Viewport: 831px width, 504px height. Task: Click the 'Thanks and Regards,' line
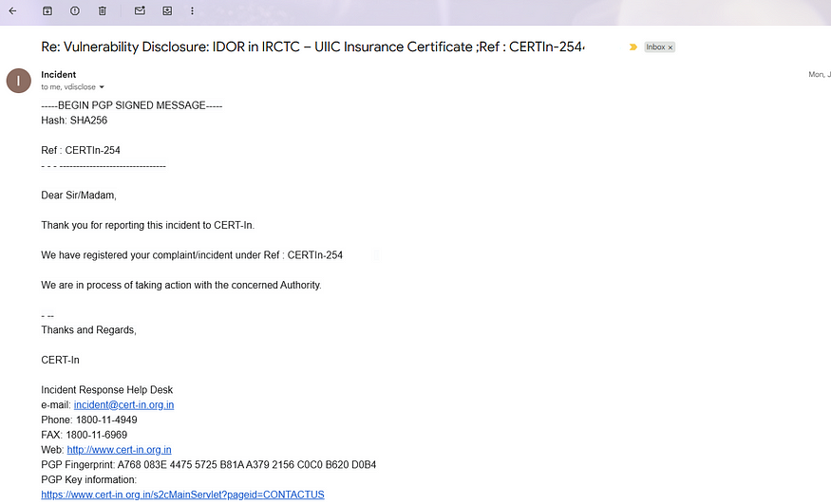(88, 330)
